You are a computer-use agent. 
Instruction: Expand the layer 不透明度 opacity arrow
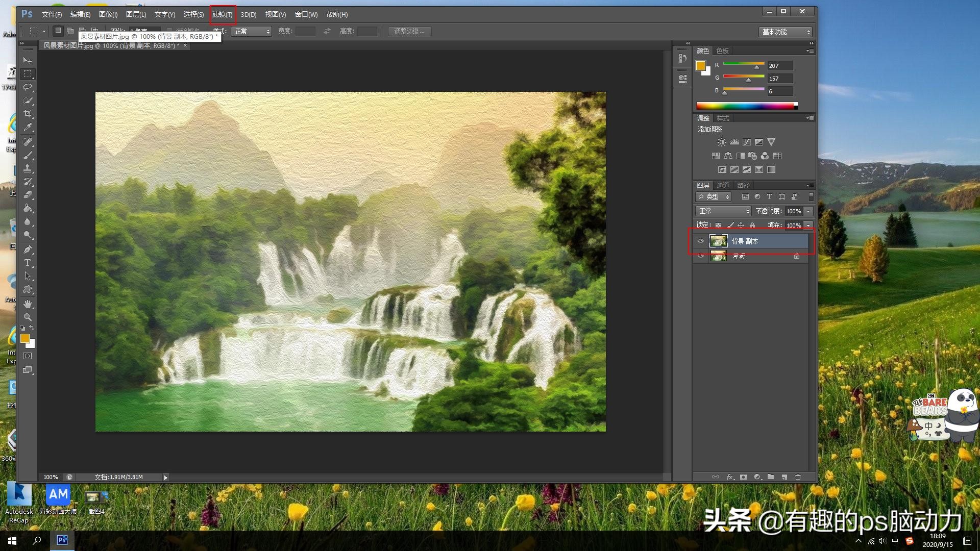click(x=808, y=211)
